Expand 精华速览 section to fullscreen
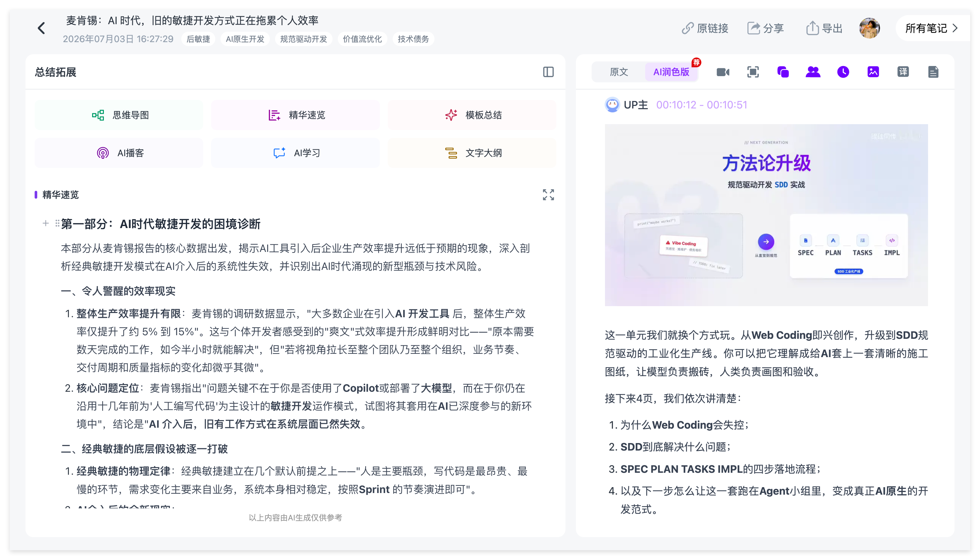980x560 pixels. click(x=548, y=195)
